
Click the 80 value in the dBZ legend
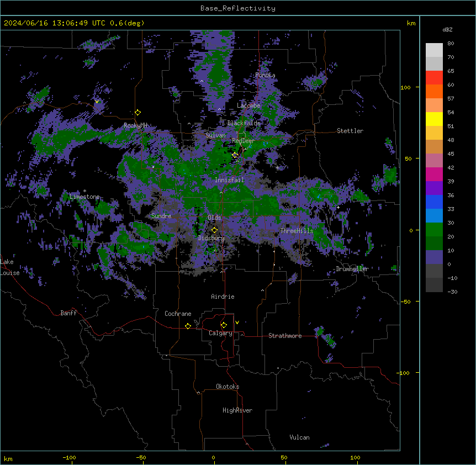click(x=451, y=44)
